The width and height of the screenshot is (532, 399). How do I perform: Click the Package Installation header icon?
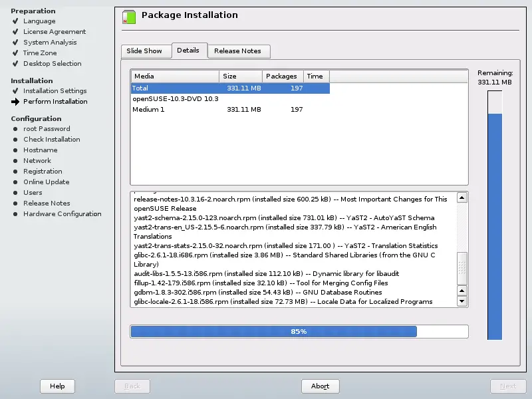129,17
